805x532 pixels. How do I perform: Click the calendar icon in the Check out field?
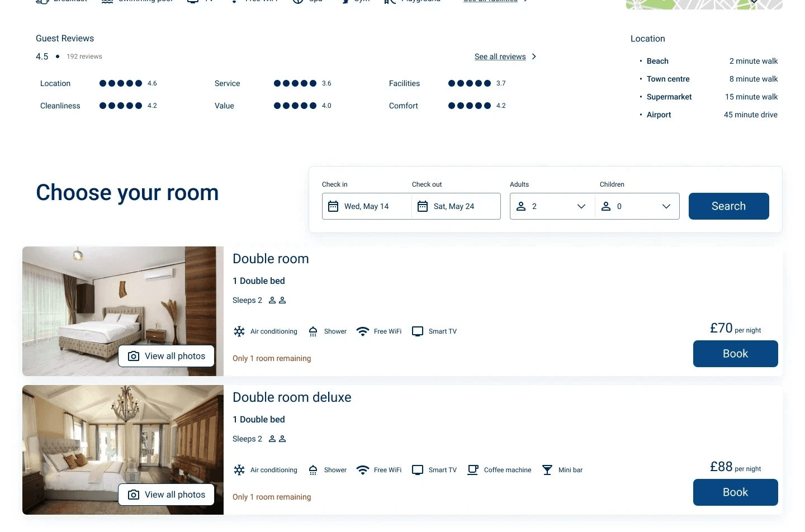[423, 206]
